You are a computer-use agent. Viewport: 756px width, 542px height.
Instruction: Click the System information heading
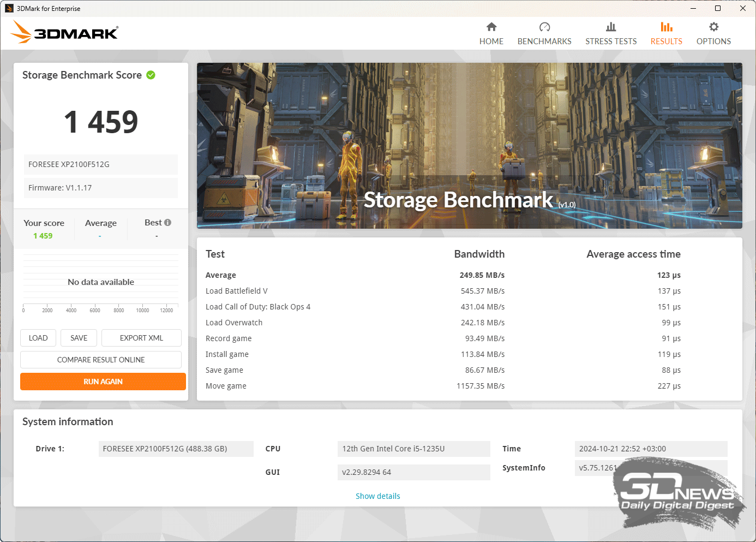[68, 421]
